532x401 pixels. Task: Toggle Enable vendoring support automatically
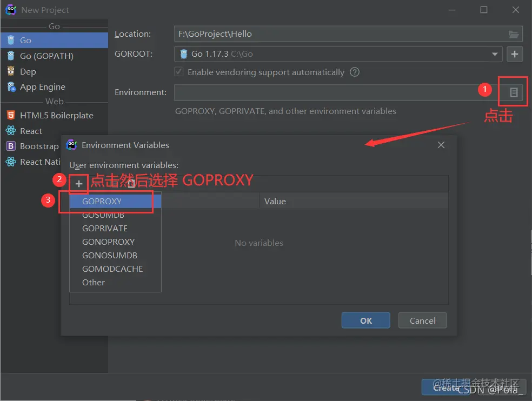click(179, 72)
